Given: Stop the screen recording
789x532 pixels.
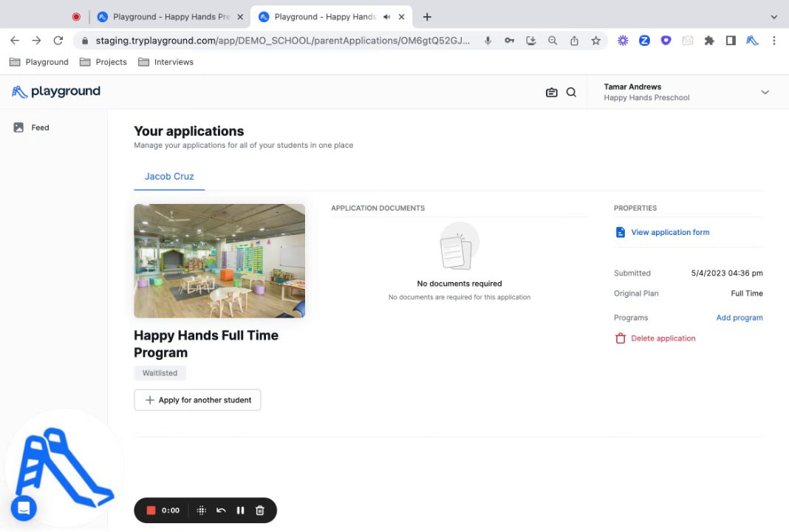Looking at the screenshot, I should click(x=151, y=511).
